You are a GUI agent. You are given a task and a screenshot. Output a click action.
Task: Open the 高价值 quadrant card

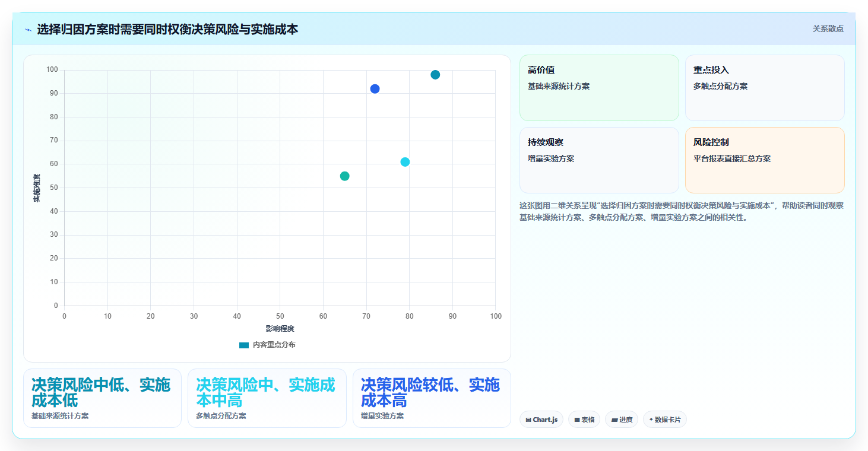[599, 88]
